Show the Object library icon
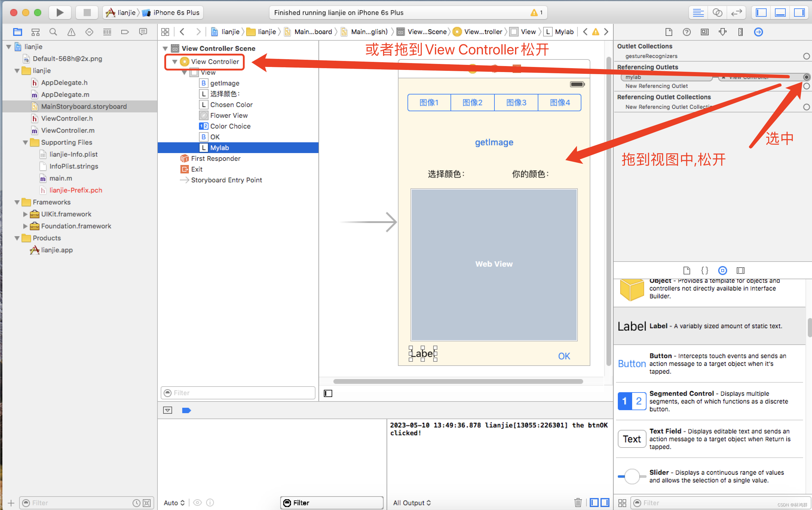This screenshot has width=812, height=510. click(722, 270)
